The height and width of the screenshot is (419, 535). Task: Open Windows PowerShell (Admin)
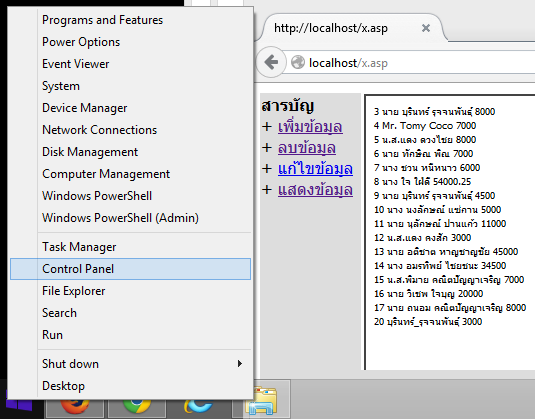tap(130, 218)
